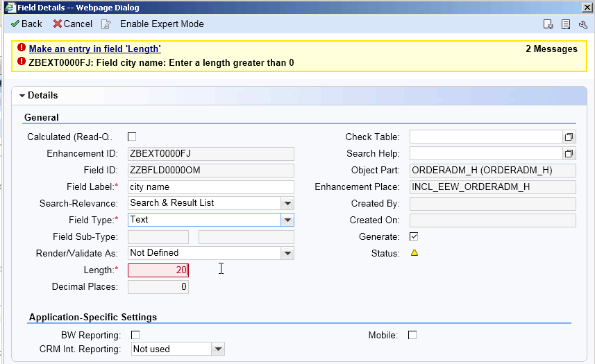595x364 pixels.
Task: Click the Back button
Action: tap(26, 24)
